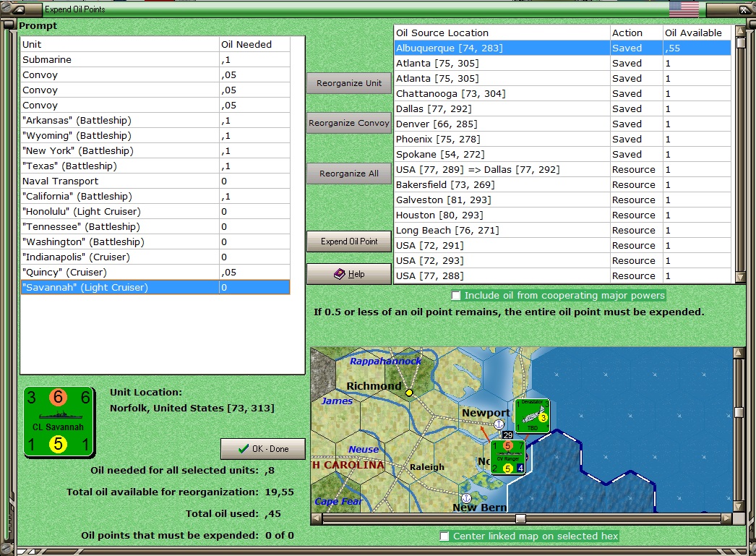Select the Devastator TBD counter on the map

pyautogui.click(x=532, y=416)
